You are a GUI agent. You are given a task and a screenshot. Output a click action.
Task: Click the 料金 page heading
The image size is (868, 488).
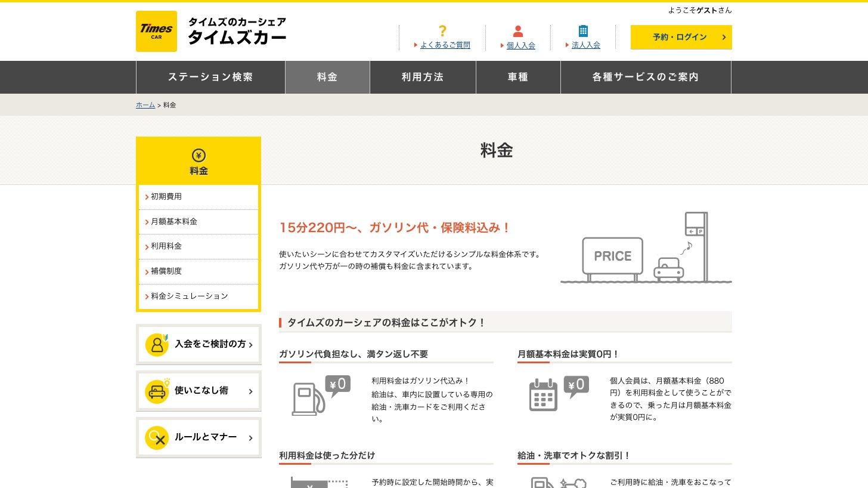pos(497,150)
